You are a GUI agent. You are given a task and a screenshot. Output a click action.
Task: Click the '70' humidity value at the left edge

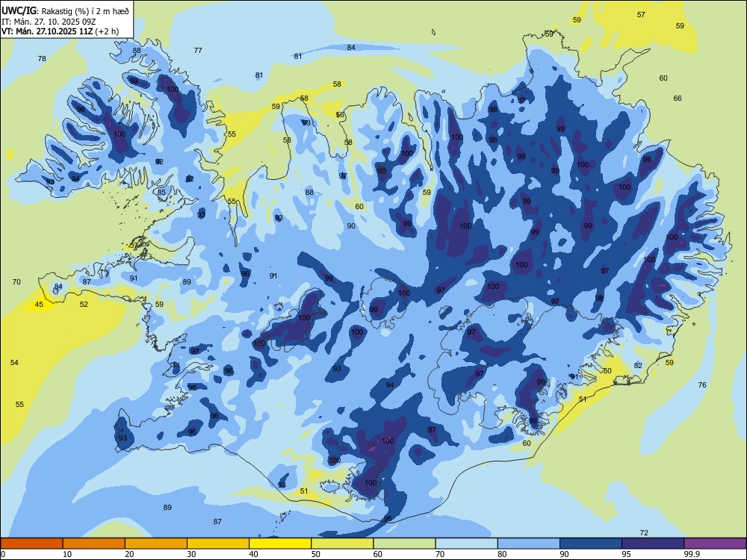(x=16, y=282)
